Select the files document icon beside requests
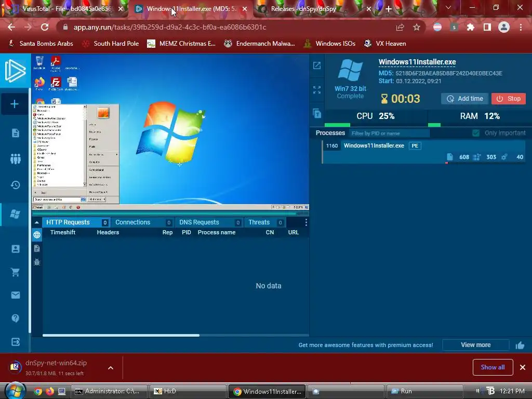Viewport: 532px width, 399px height. coord(37,248)
